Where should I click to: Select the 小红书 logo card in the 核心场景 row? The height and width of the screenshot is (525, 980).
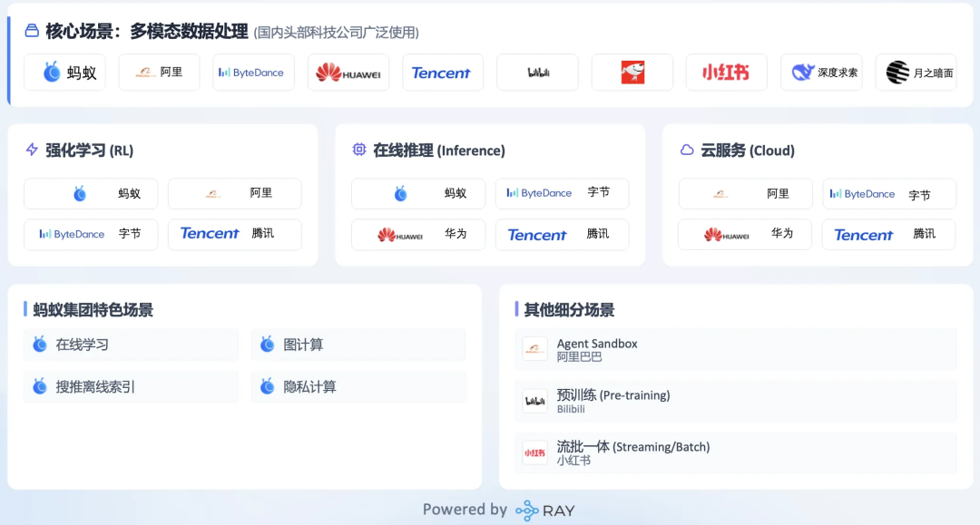727,73
